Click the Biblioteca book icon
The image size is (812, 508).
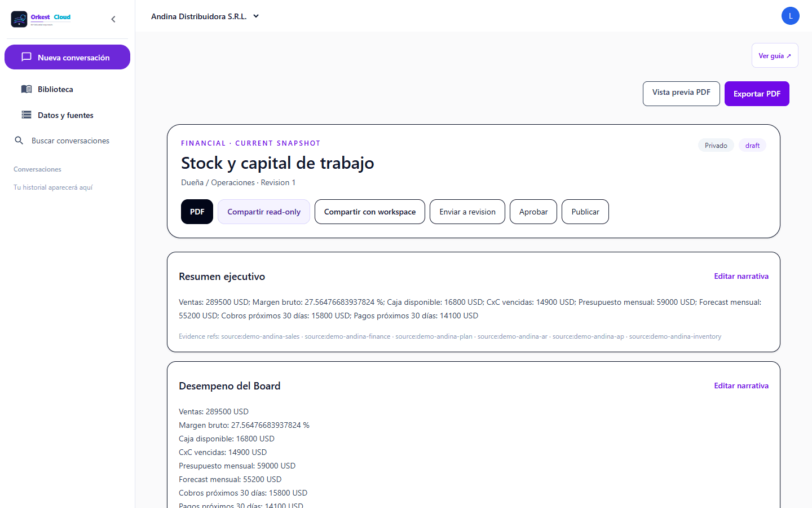click(27, 89)
